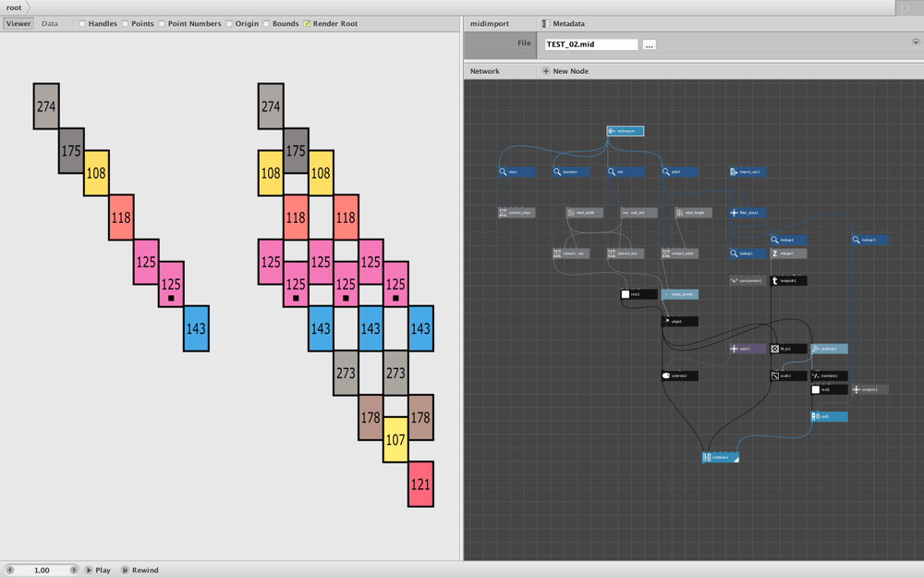Select the lookup1 node

click(748, 253)
